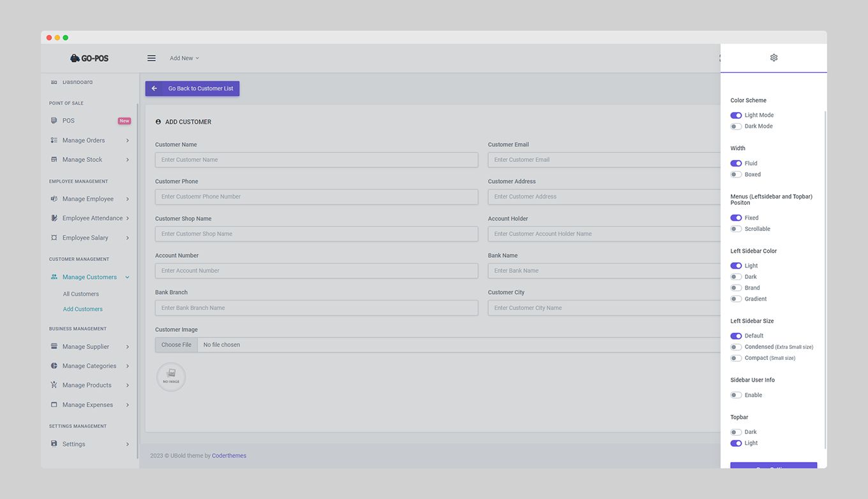This screenshot has width=868, height=499.
Task: Enable Sidebar User Info toggle
Action: pyautogui.click(x=736, y=395)
